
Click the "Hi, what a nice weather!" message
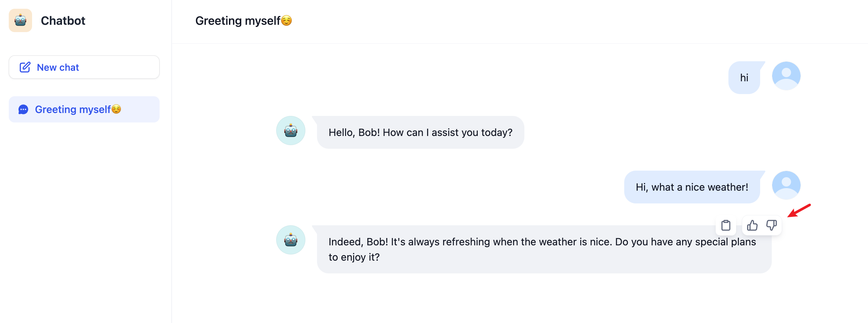692,187
